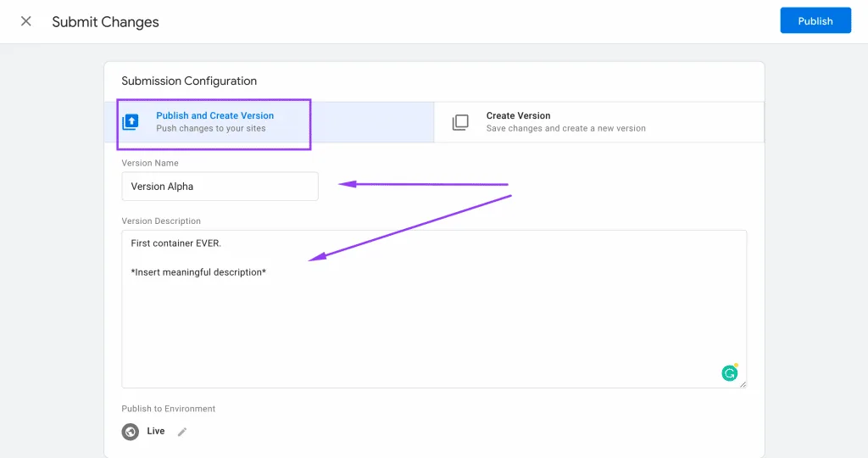Click the Publish and Create Version upload icon
The height and width of the screenshot is (458, 868).
[131, 122]
